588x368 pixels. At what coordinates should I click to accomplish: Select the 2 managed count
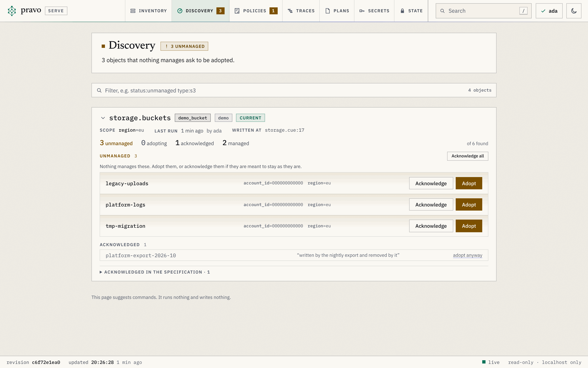coord(235,143)
